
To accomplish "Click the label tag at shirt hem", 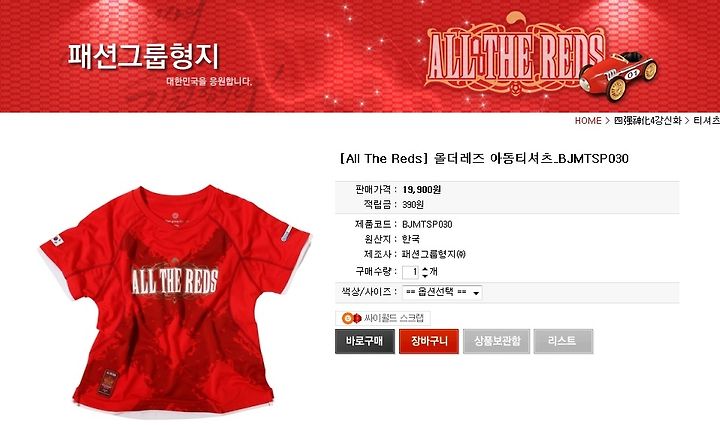I will point(108,382).
